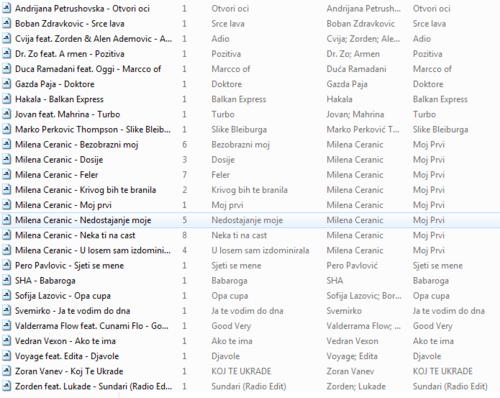Image resolution: width=500 pixels, height=398 pixels.
Task: Click the file icon for Svemirko track
Action: (x=6, y=311)
